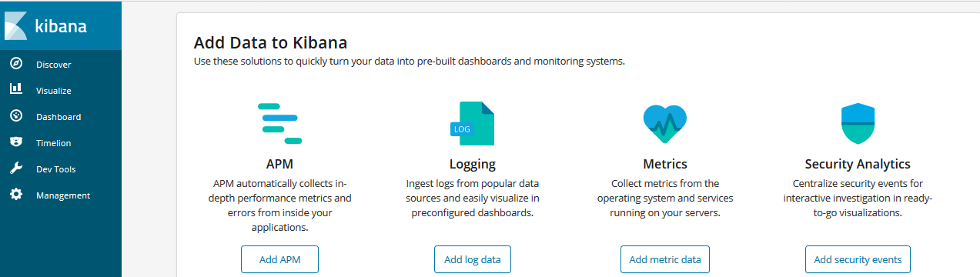Select the Visualize bar chart icon
Screen dimensions: 980x277
click(x=15, y=89)
